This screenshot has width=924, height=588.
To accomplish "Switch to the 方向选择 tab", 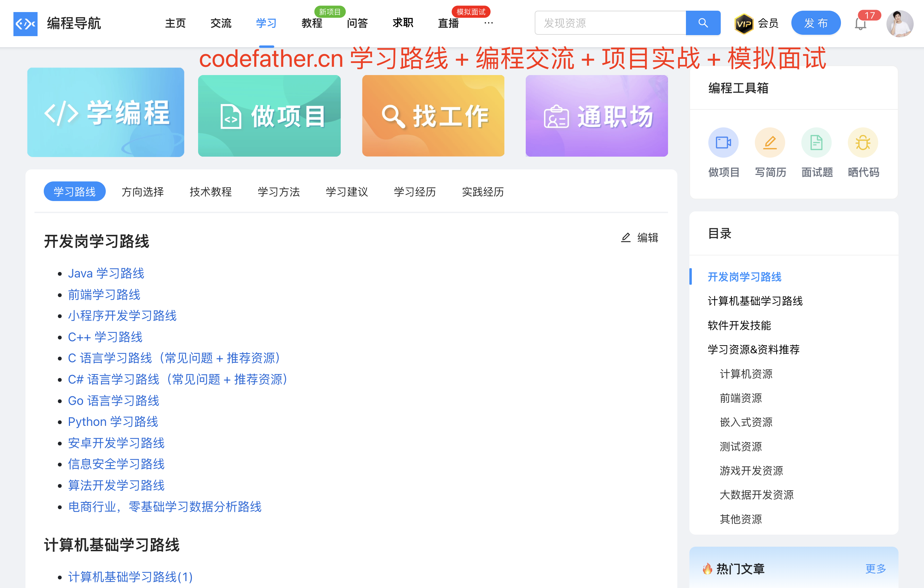I will tap(142, 192).
